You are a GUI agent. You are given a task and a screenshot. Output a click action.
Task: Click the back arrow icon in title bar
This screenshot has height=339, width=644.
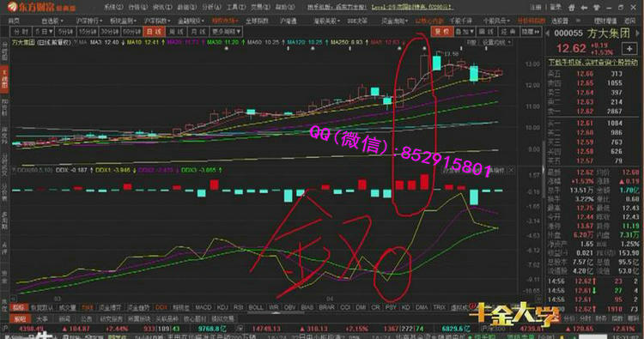pos(584,8)
